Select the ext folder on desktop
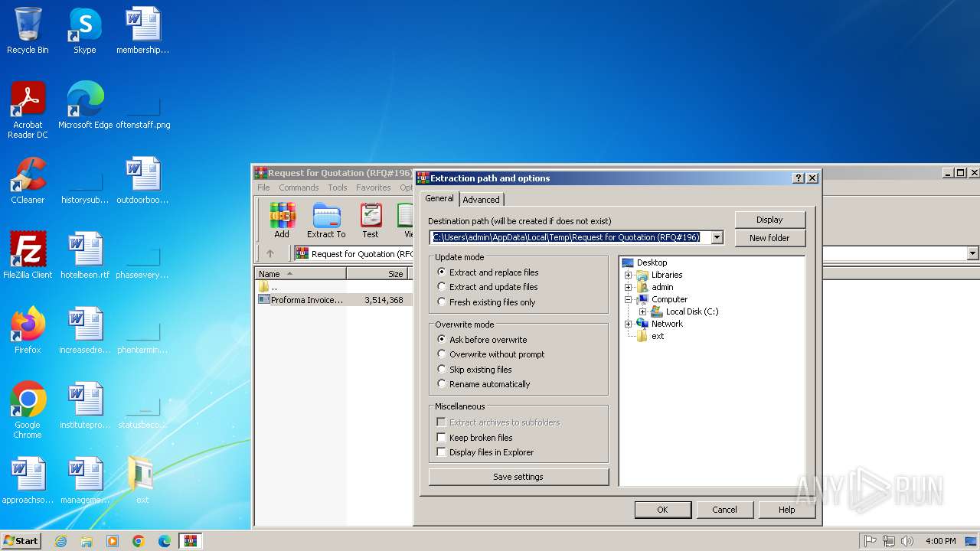980x551 pixels. pyautogui.click(x=142, y=481)
